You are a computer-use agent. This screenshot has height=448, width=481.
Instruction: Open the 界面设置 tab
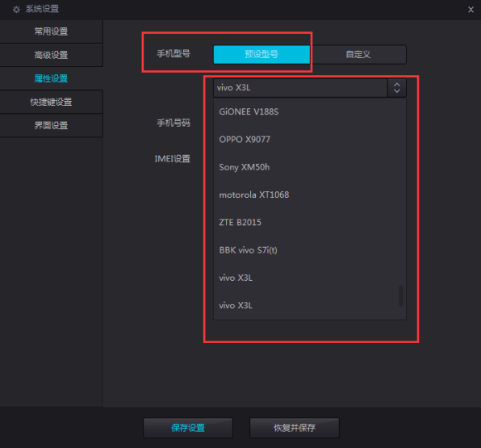(51, 125)
